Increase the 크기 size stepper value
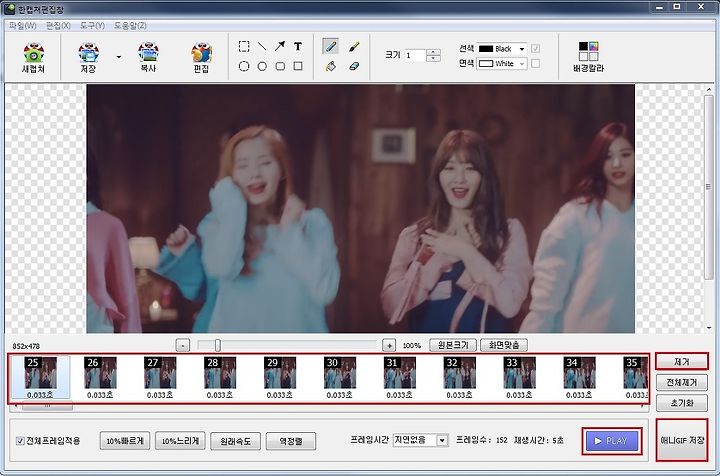The height and width of the screenshot is (476, 720). point(433,52)
